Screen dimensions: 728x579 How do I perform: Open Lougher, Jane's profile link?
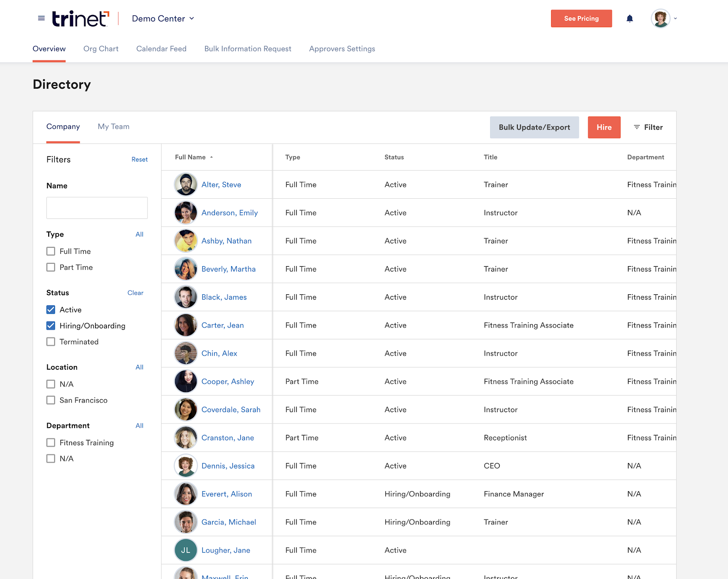point(226,550)
